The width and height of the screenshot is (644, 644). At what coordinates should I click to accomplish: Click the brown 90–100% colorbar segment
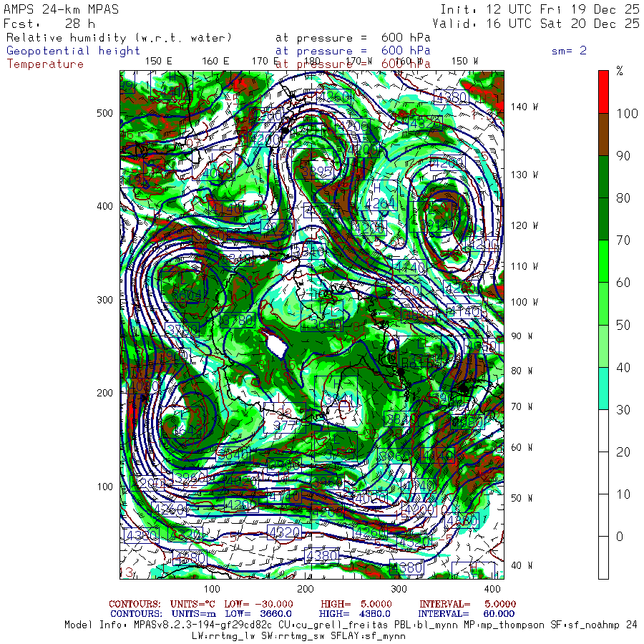(603, 135)
